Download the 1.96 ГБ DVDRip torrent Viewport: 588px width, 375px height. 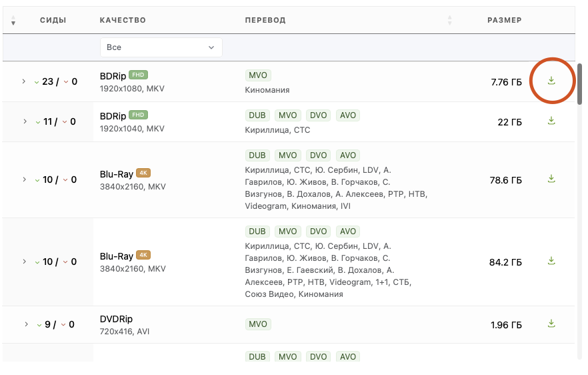551,324
